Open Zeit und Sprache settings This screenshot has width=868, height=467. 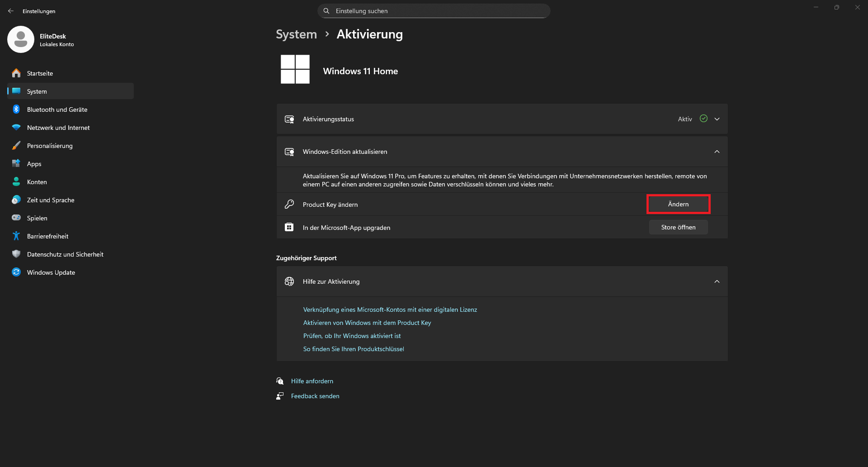pyautogui.click(x=71, y=200)
